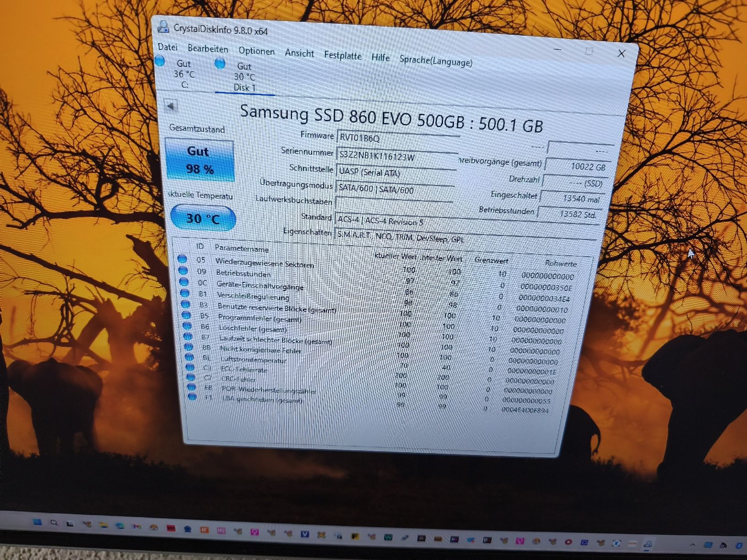This screenshot has width=747, height=560.
Task: Click the Parametername column header
Action: click(242, 248)
